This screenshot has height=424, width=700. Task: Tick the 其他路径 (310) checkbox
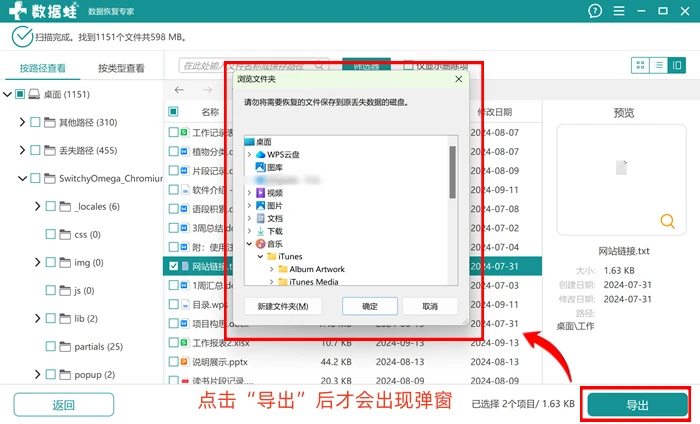(35, 122)
